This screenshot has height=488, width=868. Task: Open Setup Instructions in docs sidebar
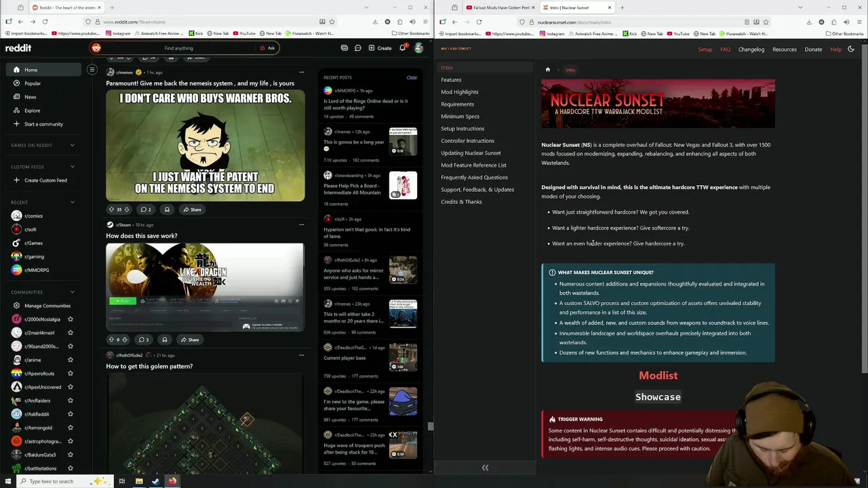(462, 129)
